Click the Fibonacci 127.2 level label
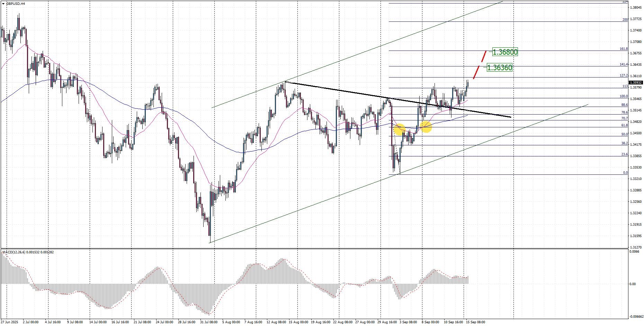Screen dimensions: 644x326 (x=623, y=75)
